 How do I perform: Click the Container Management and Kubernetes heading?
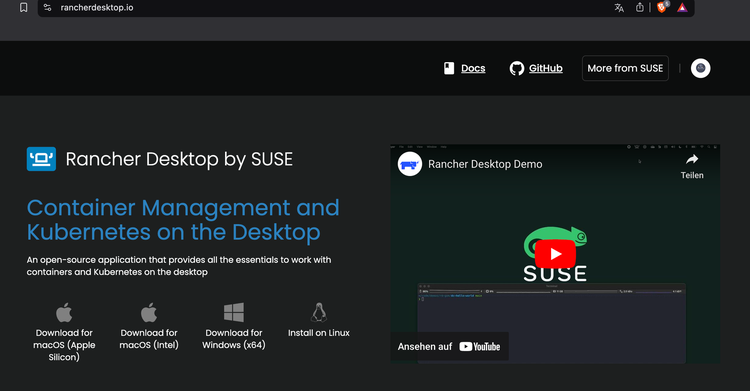click(183, 220)
